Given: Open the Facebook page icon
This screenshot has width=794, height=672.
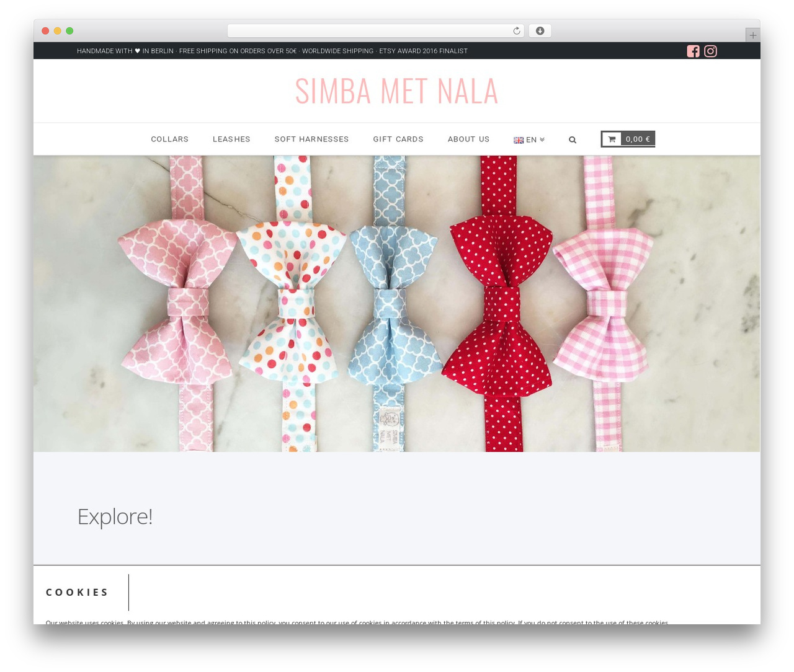Looking at the screenshot, I should pyautogui.click(x=693, y=51).
